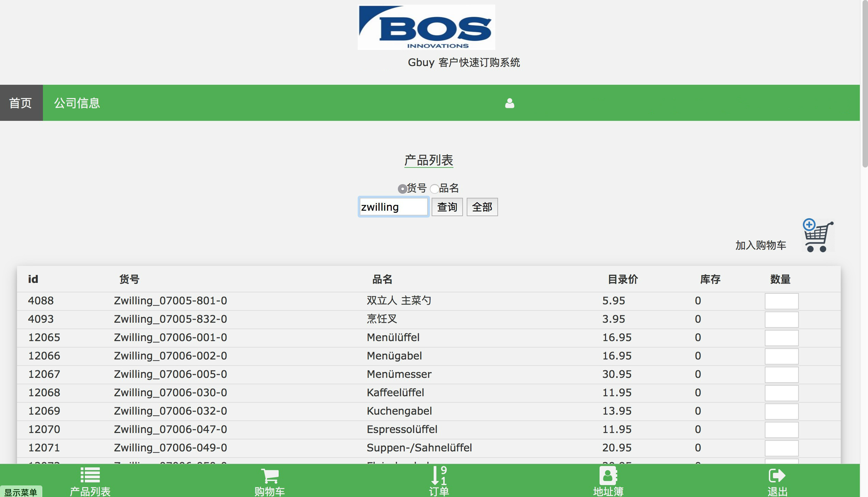Click the id column header
Image resolution: width=868 pixels, height=497 pixels.
(x=33, y=279)
